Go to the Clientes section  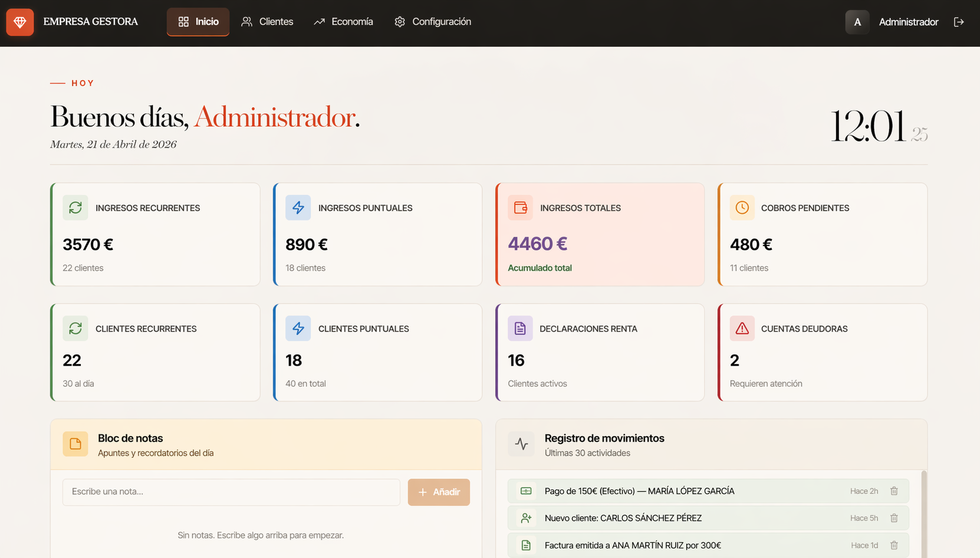point(267,22)
